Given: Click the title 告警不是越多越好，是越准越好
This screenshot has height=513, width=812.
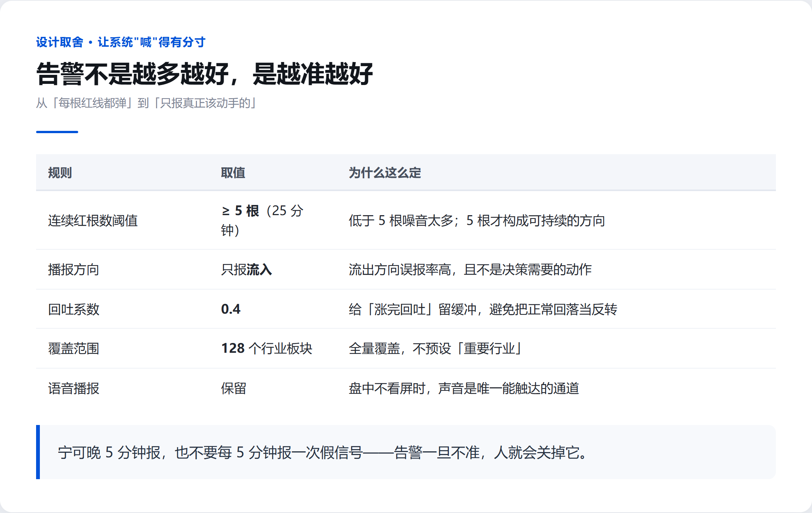Looking at the screenshot, I should 205,73.
